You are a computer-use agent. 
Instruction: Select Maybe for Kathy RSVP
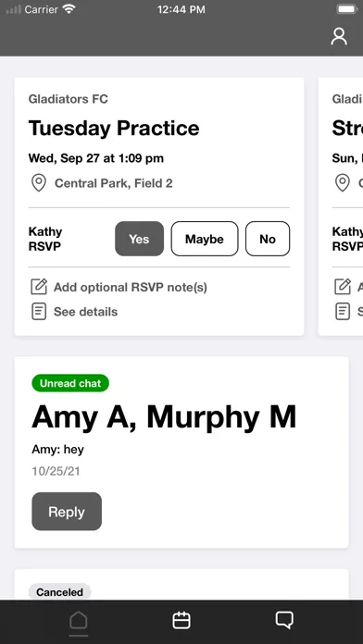205,239
